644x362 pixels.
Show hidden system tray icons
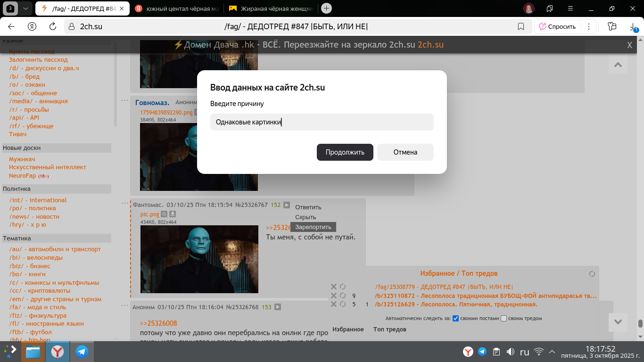552,352
